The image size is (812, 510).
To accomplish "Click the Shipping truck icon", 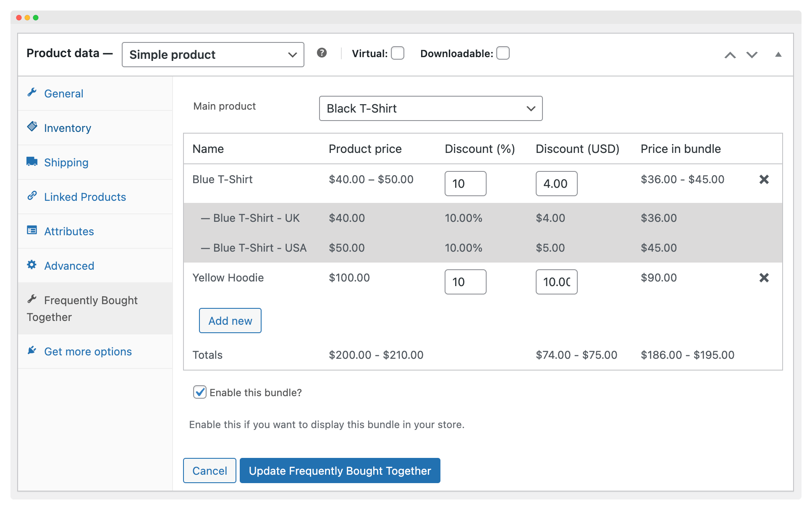I will click(x=32, y=162).
